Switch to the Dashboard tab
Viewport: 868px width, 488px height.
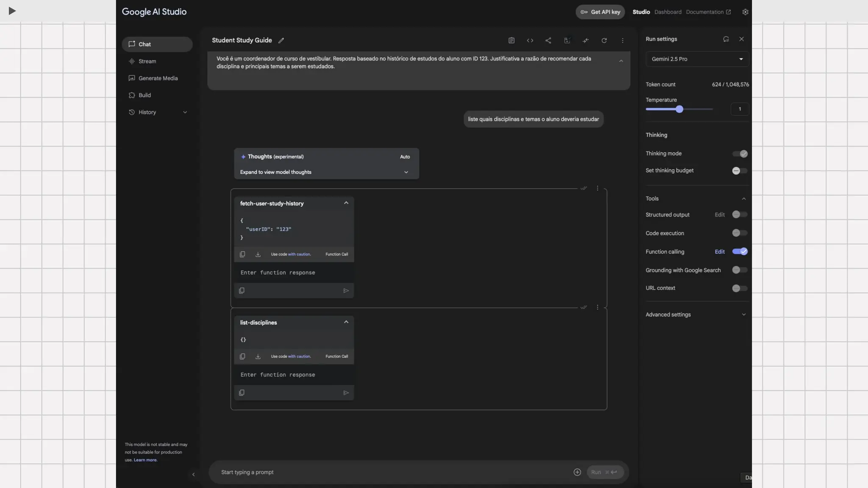coord(668,12)
